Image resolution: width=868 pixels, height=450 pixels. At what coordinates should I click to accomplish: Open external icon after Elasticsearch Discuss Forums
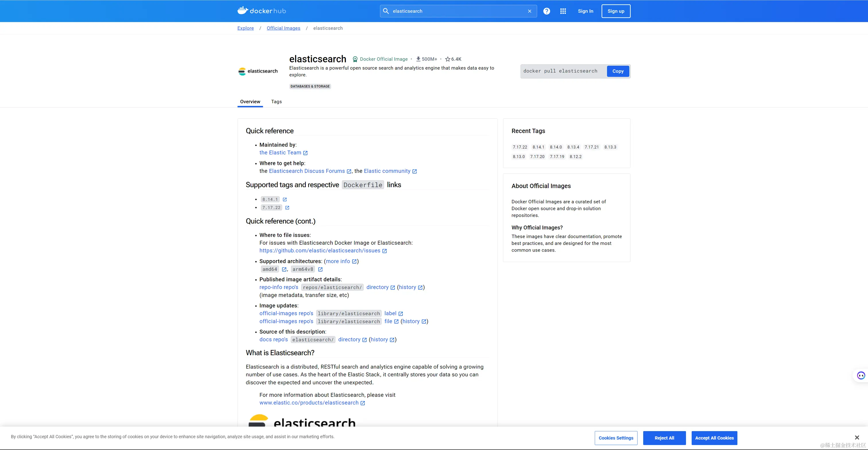[x=349, y=171]
